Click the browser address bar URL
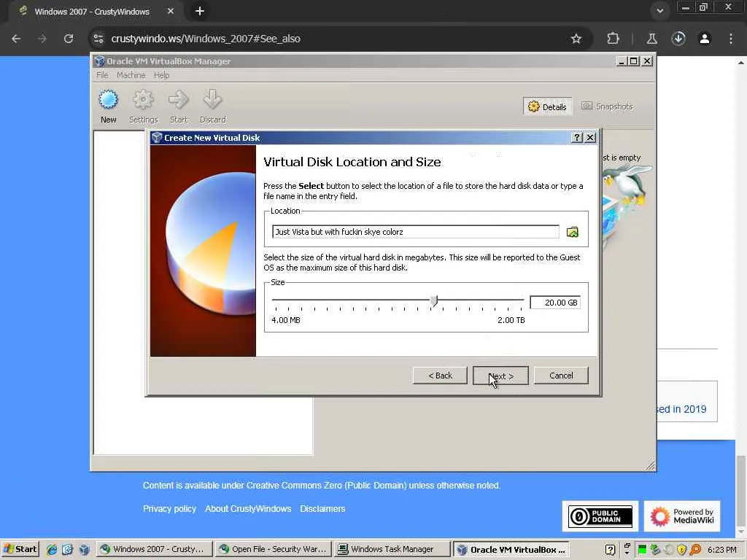747x560 pixels. pyautogui.click(x=206, y=39)
